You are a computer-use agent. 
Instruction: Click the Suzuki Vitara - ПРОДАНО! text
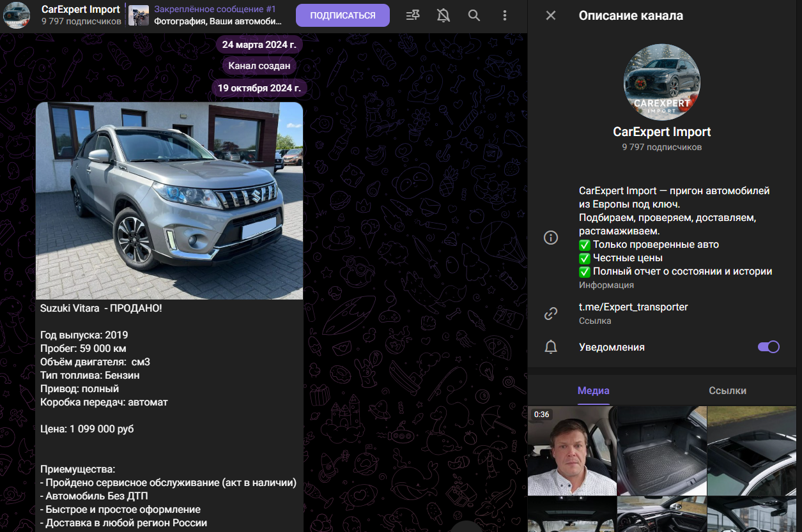(x=101, y=308)
